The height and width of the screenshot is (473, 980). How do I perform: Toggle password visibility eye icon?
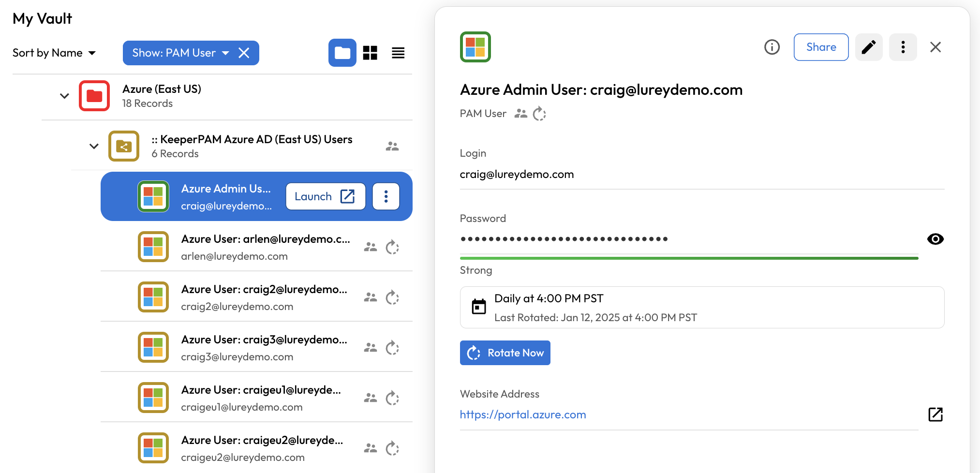click(935, 239)
